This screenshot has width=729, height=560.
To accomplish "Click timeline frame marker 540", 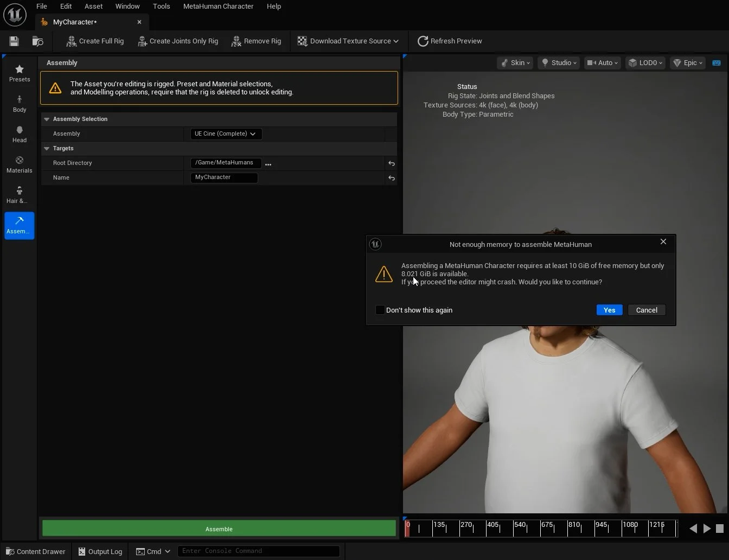I will pyautogui.click(x=520, y=525).
